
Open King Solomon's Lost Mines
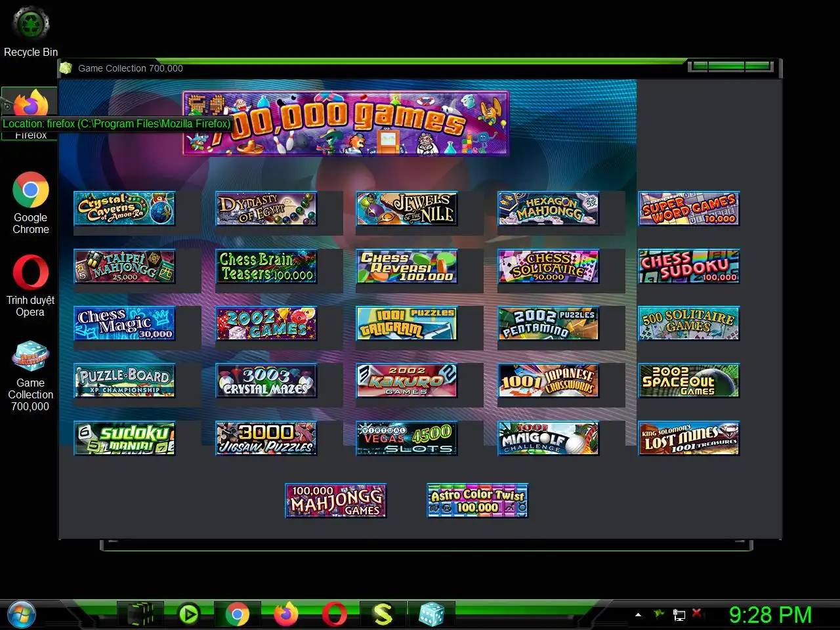coord(689,438)
